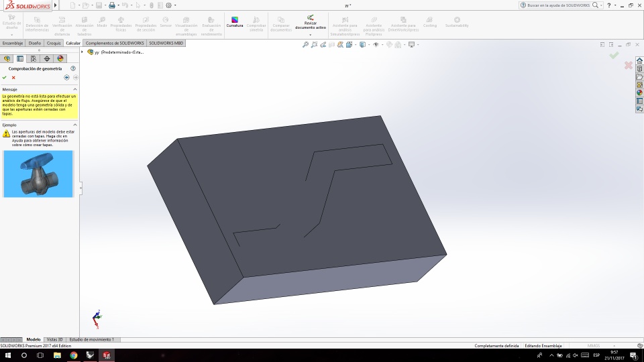This screenshot has height=362, width=644.
Task: Select Detección de interferencias tool
Action: (x=37, y=25)
